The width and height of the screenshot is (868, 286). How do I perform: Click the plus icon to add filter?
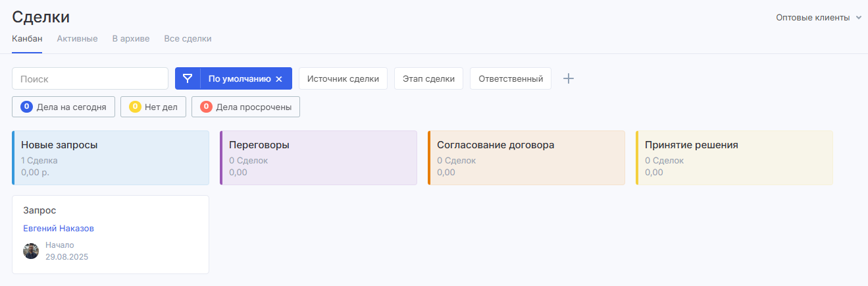pos(569,78)
